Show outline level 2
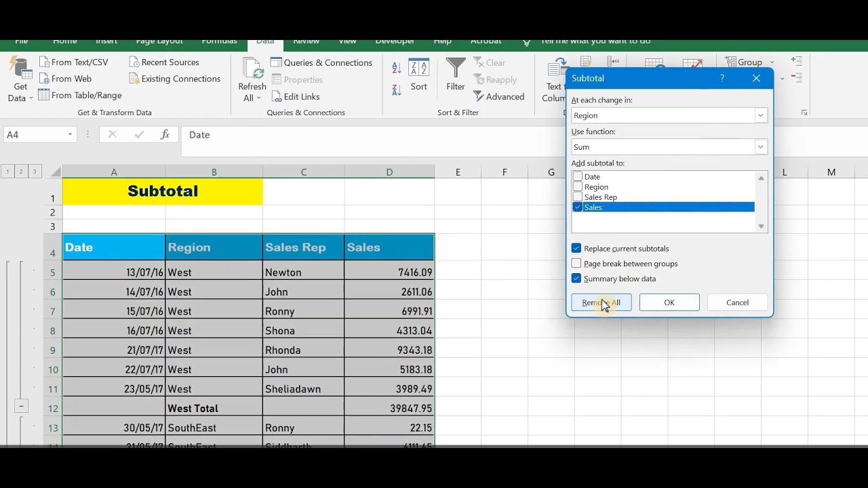Screen dimensions: 868x488 [21, 171]
